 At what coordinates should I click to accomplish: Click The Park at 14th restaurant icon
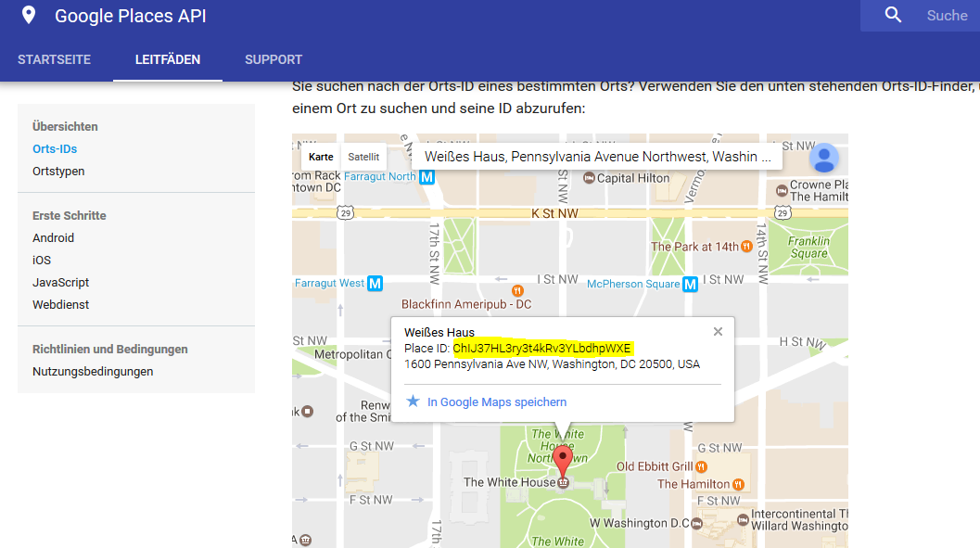tap(746, 247)
